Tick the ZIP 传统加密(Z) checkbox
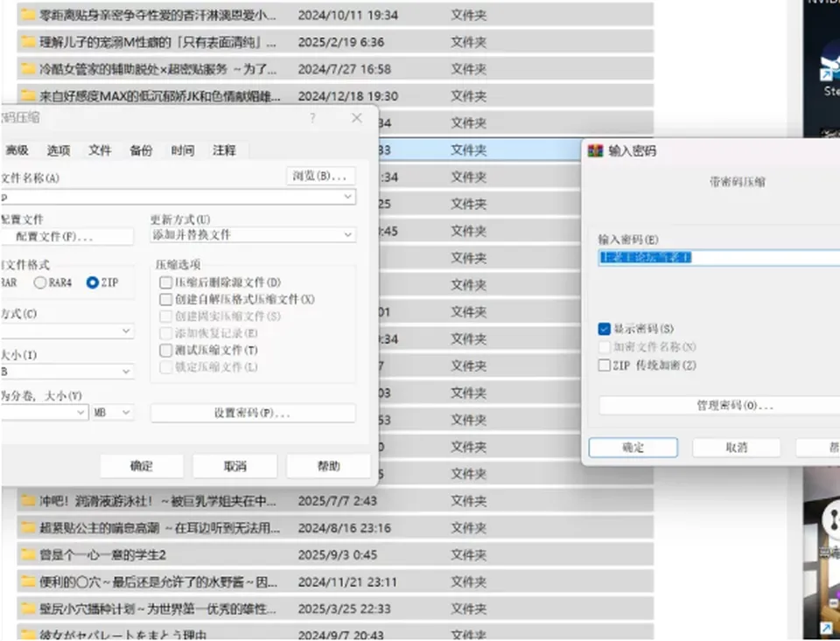Image resolution: width=840 pixels, height=641 pixels. (605, 366)
